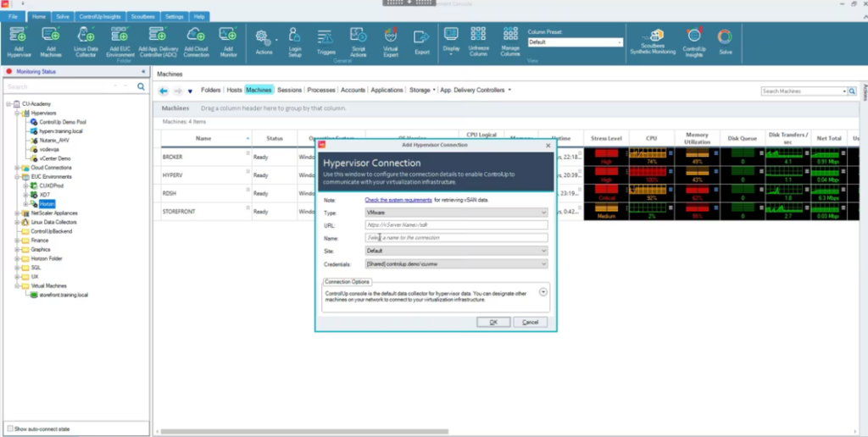Click the Add Hypervisor ribbon icon
The height and width of the screenshot is (437, 868).
click(x=19, y=42)
